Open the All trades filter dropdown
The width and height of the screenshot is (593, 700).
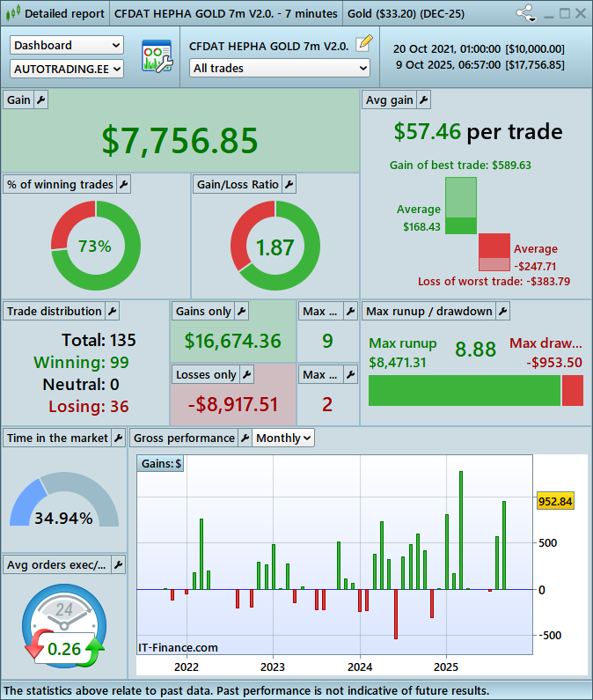280,68
